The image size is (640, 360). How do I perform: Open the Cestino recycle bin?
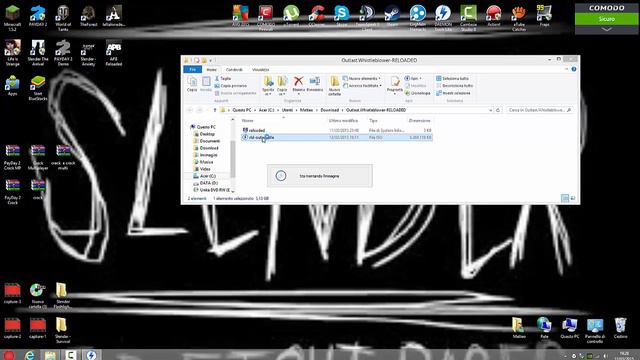click(620, 328)
